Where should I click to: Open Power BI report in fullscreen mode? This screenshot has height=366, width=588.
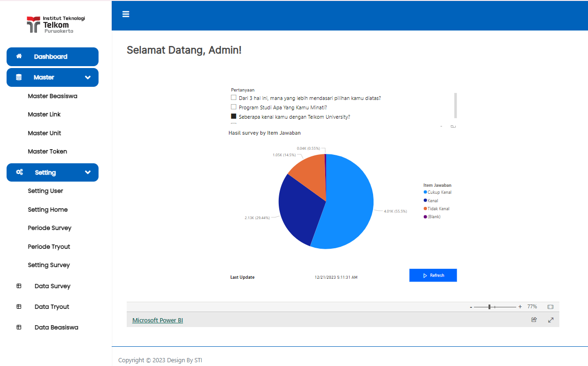(550, 320)
